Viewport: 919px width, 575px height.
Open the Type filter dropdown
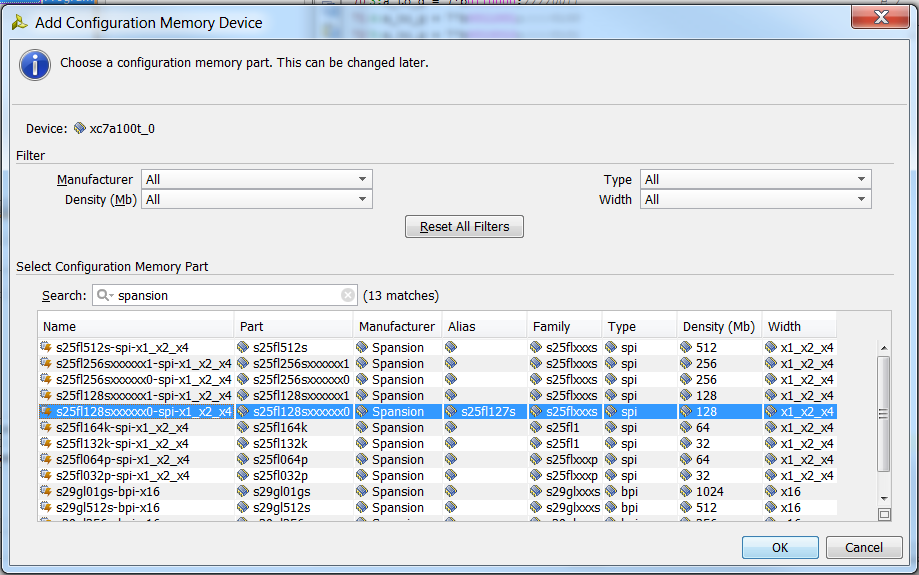[755, 179]
